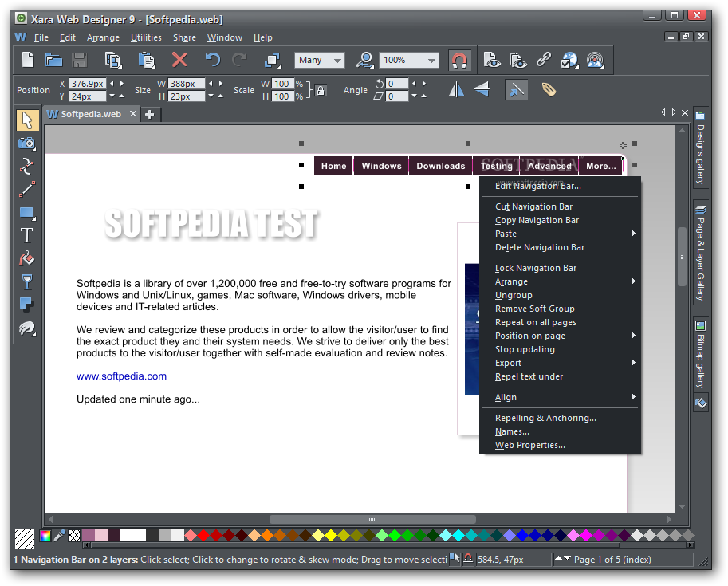Click Preview website icon
This screenshot has height=586, width=728.
(x=517, y=60)
